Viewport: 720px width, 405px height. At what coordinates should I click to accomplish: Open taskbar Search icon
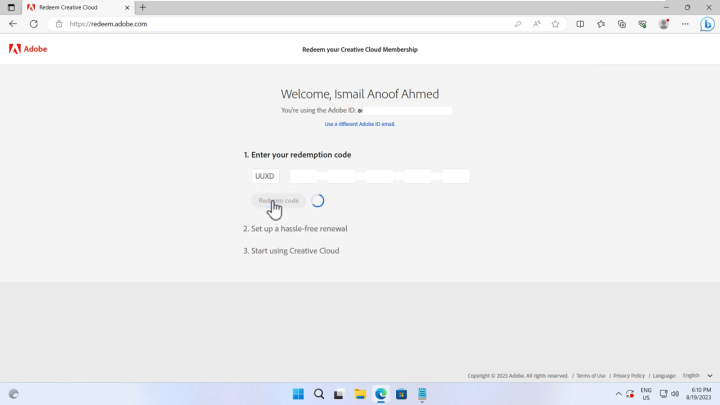[319, 394]
